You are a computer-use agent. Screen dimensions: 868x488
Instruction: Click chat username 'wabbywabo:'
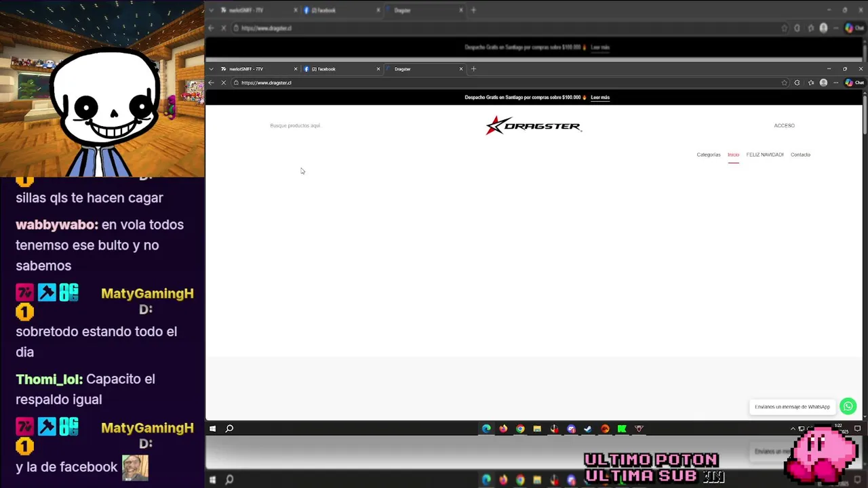point(57,224)
